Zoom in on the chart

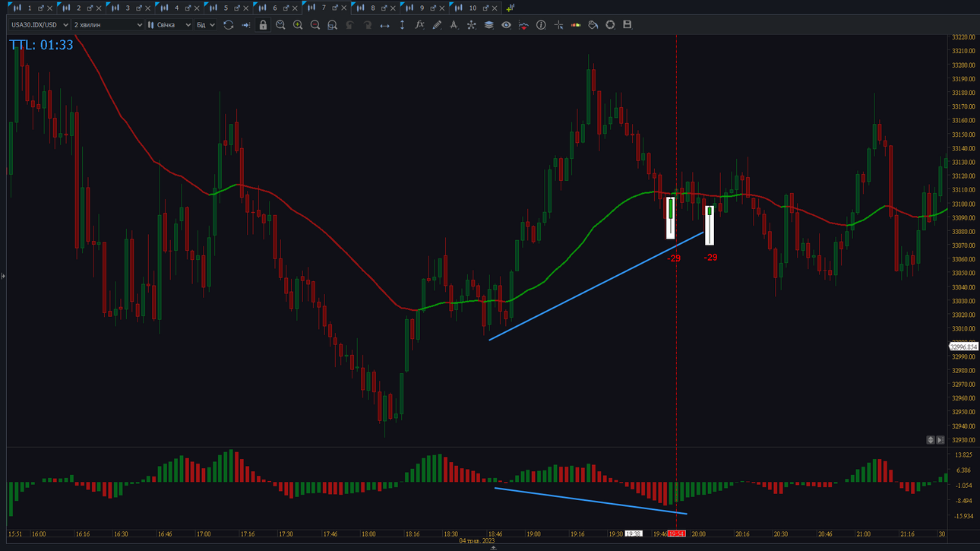298,25
